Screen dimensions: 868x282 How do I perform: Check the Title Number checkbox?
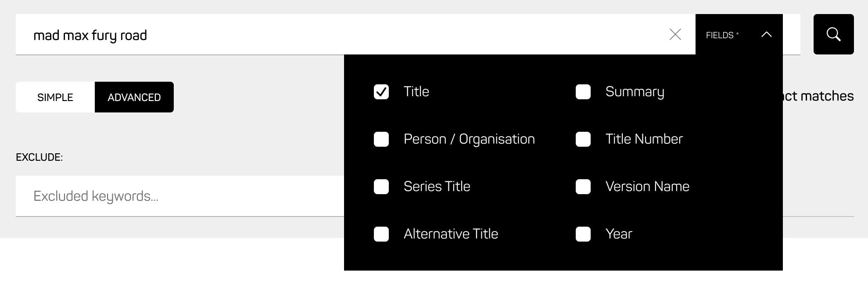pyautogui.click(x=583, y=139)
